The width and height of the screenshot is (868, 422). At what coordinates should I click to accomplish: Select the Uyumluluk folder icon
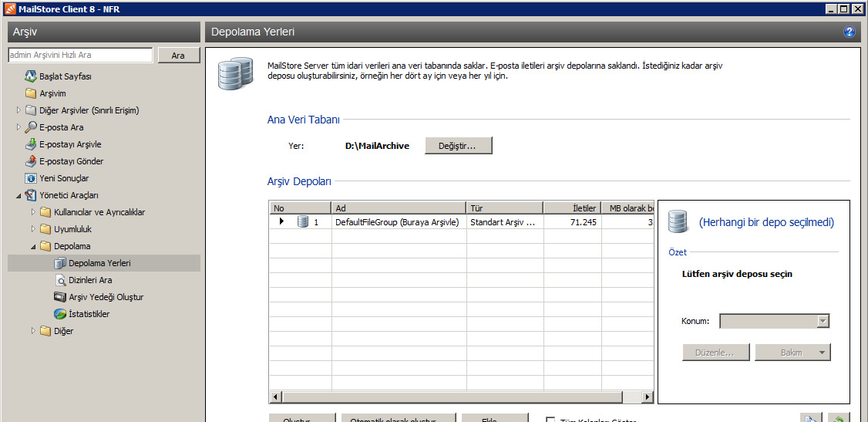pyautogui.click(x=45, y=229)
